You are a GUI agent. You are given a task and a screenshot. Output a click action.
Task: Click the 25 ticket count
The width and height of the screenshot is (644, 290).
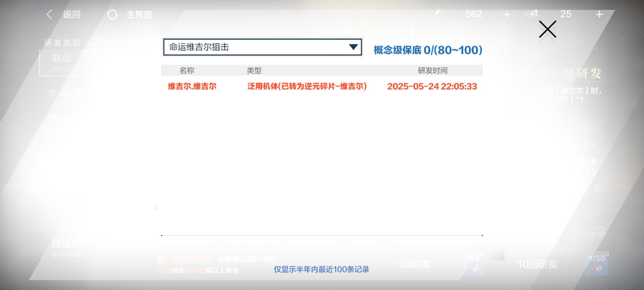[x=566, y=14]
